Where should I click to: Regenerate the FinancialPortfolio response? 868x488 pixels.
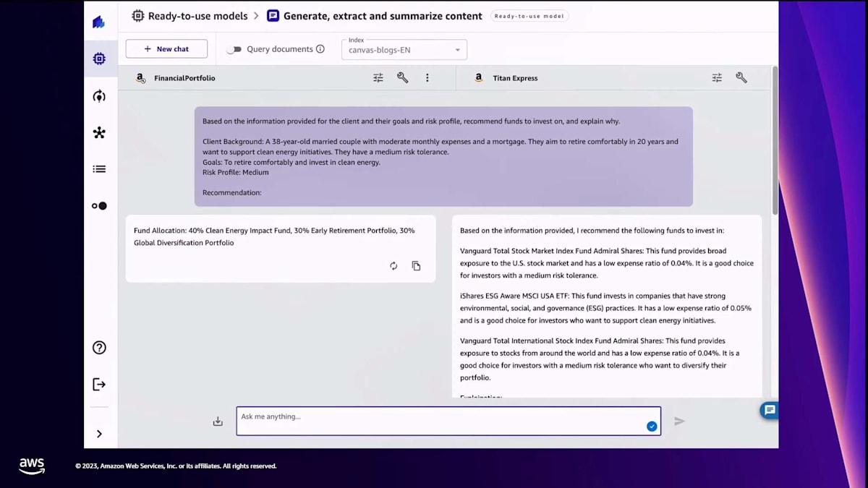(x=393, y=266)
